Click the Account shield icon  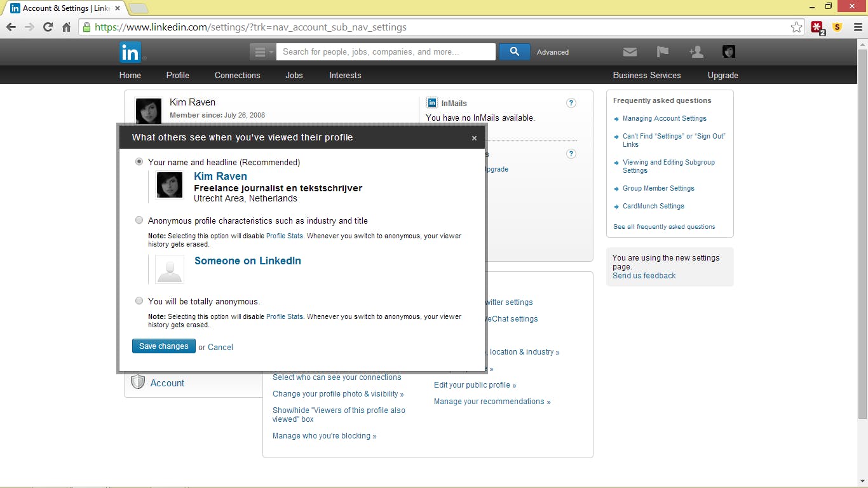[x=138, y=381]
